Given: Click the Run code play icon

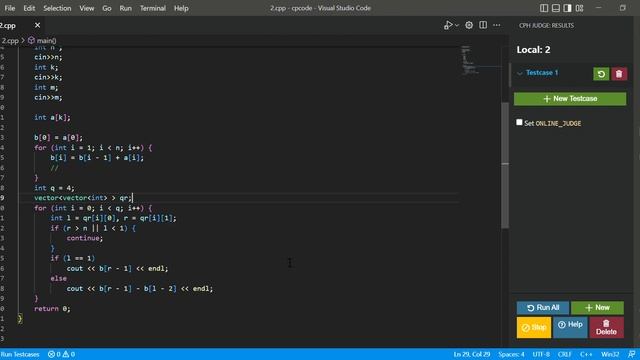Looking at the screenshot, I should [448, 25].
